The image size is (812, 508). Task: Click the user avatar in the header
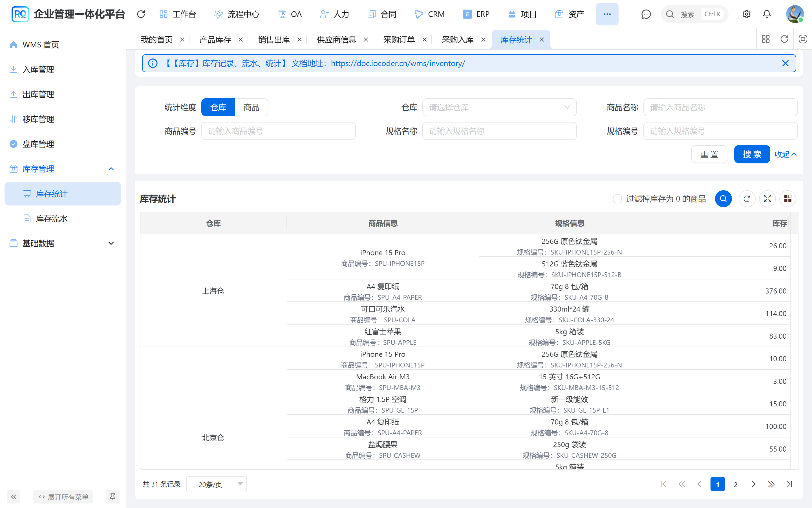tap(795, 14)
